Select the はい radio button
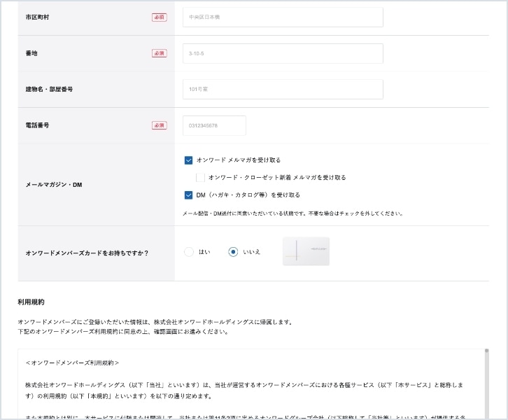 189,252
